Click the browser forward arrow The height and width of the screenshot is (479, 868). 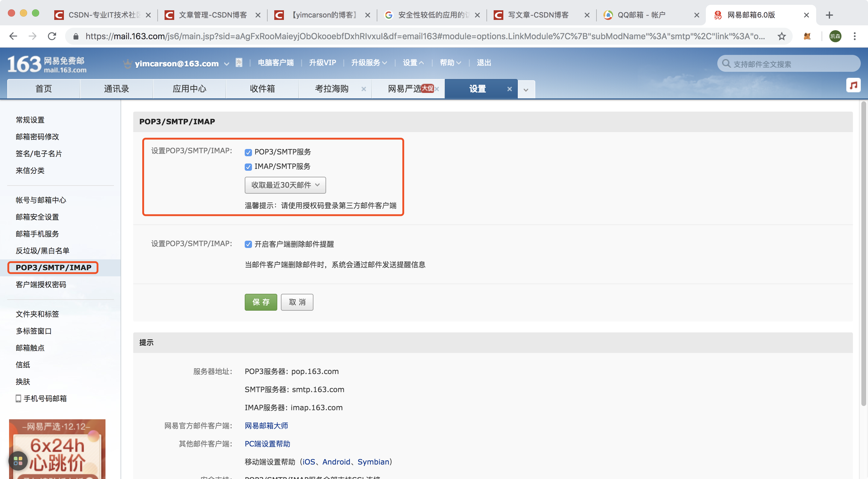pyautogui.click(x=33, y=36)
